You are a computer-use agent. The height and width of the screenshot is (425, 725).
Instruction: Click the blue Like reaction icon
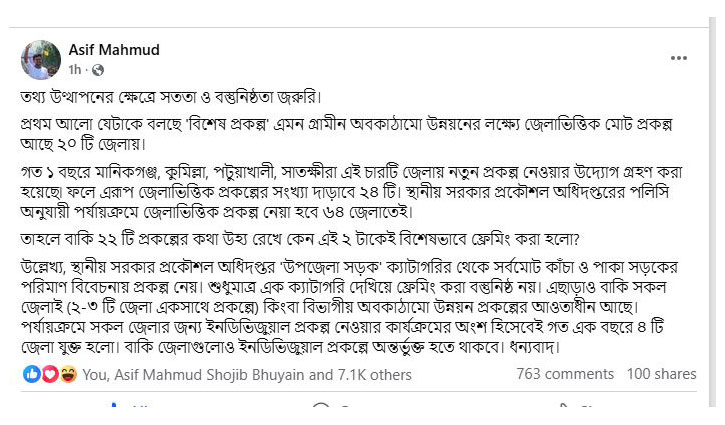(30, 374)
